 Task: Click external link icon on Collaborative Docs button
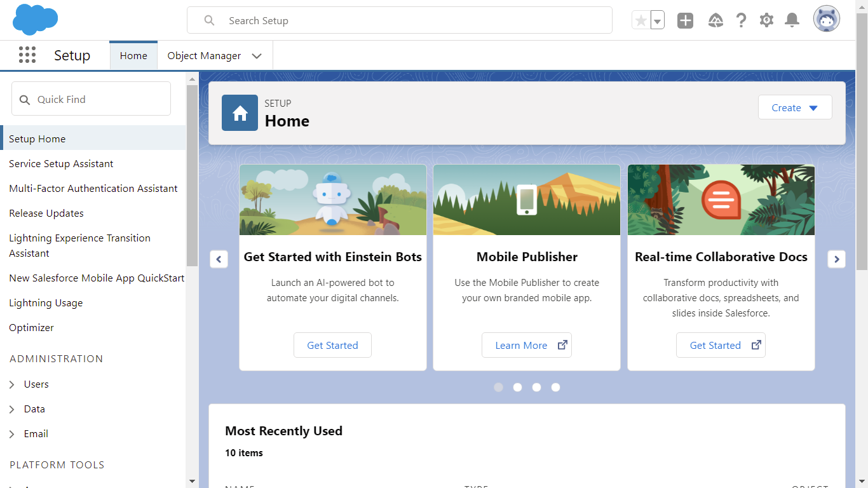[x=756, y=345]
